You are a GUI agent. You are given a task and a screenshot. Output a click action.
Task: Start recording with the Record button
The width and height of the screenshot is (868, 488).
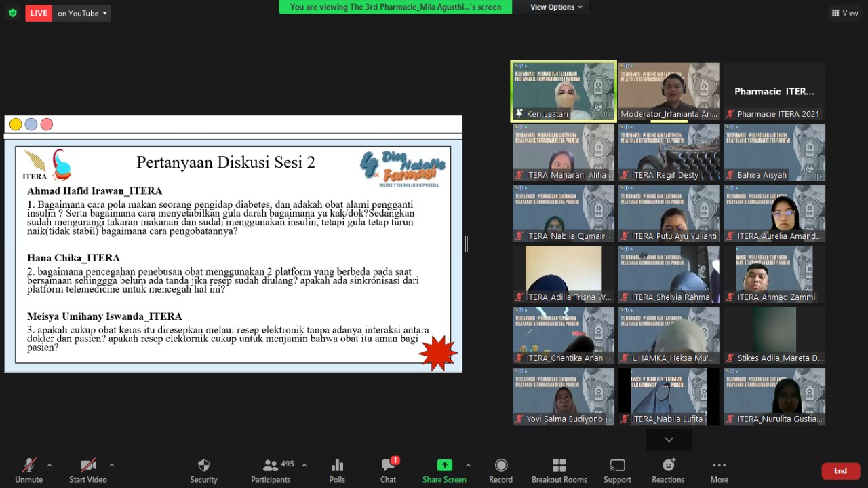[501, 470]
